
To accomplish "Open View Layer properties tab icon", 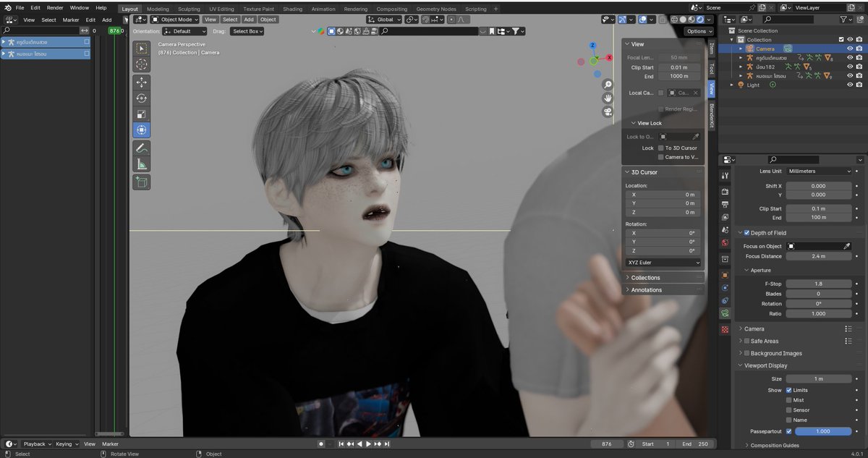I will (x=725, y=217).
